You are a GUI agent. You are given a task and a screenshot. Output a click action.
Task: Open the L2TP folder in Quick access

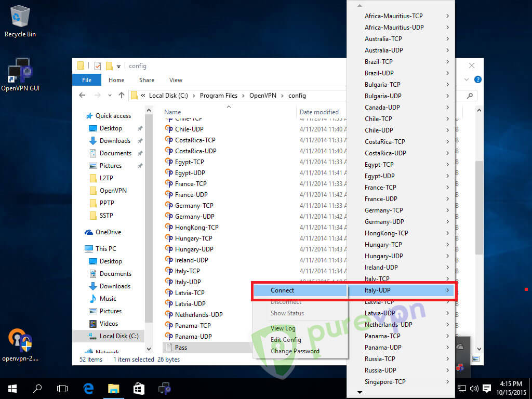101,178
